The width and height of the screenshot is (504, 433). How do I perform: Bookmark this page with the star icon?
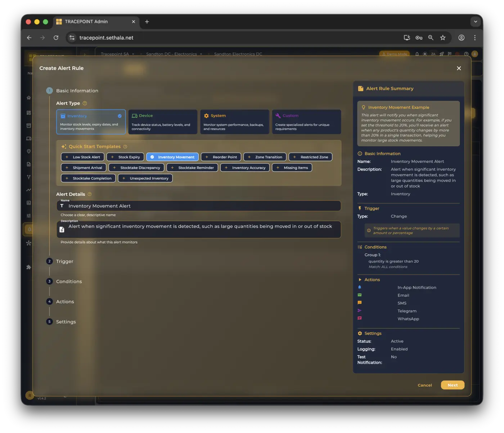443,38
